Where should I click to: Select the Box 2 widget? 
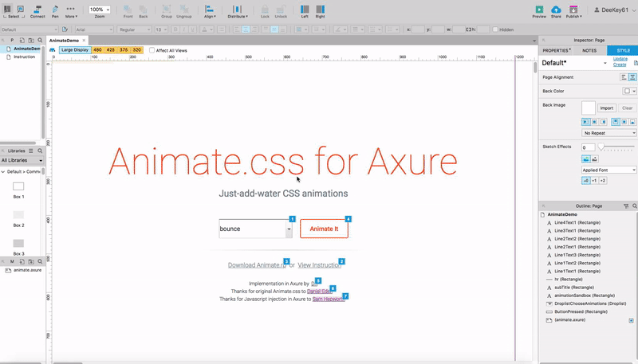pyautogui.click(x=18, y=218)
